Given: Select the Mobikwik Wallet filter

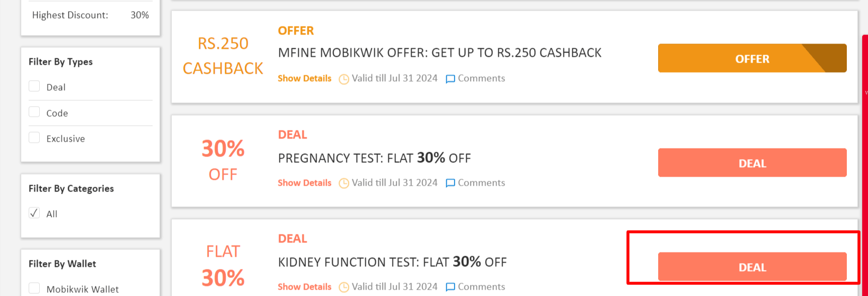Looking at the screenshot, I should [34, 289].
